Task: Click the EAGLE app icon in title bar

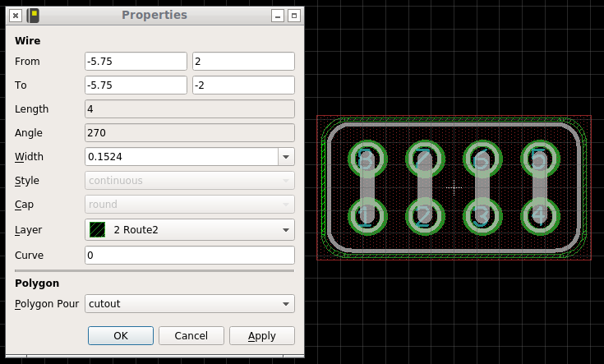Action: tap(33, 16)
